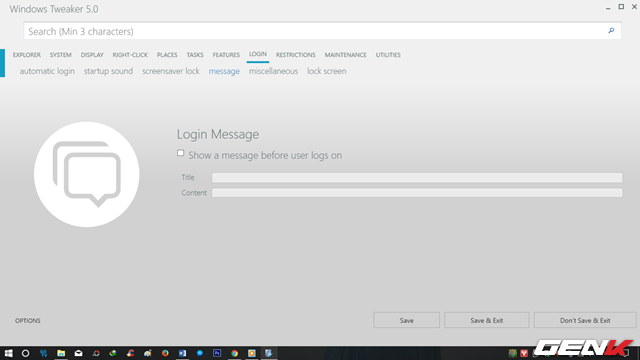Open the automatic login section
The width and height of the screenshot is (640, 360).
[x=47, y=71]
